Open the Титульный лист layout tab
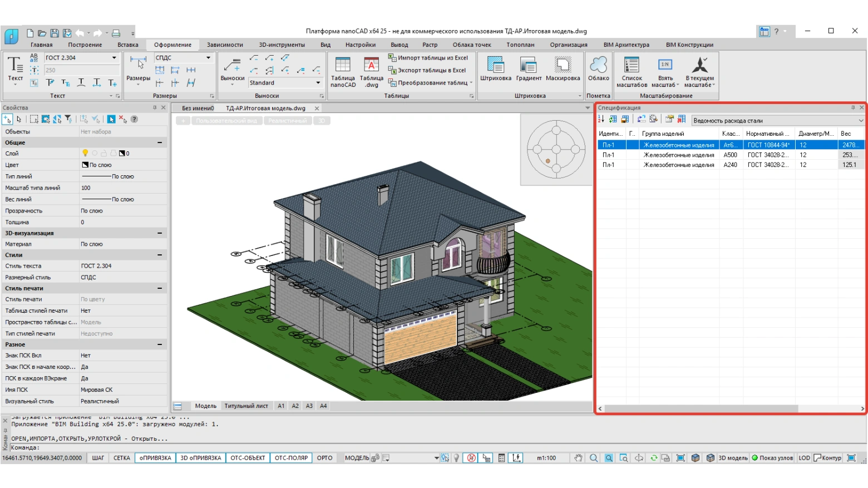Viewport: 868px width, 488px height. [246, 406]
